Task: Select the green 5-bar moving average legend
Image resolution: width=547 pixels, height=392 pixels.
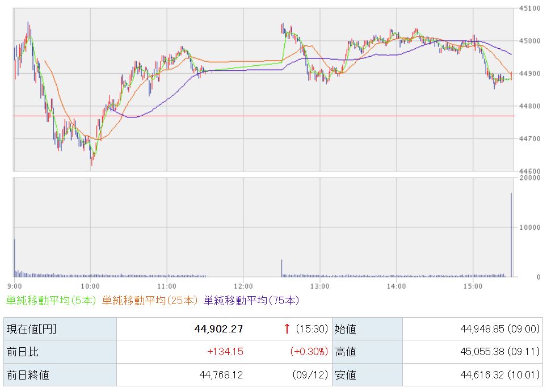Action: pos(51,300)
